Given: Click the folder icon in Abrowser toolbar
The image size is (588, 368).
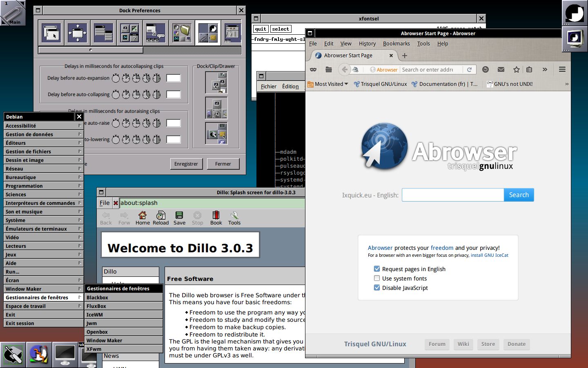Looking at the screenshot, I should (329, 70).
